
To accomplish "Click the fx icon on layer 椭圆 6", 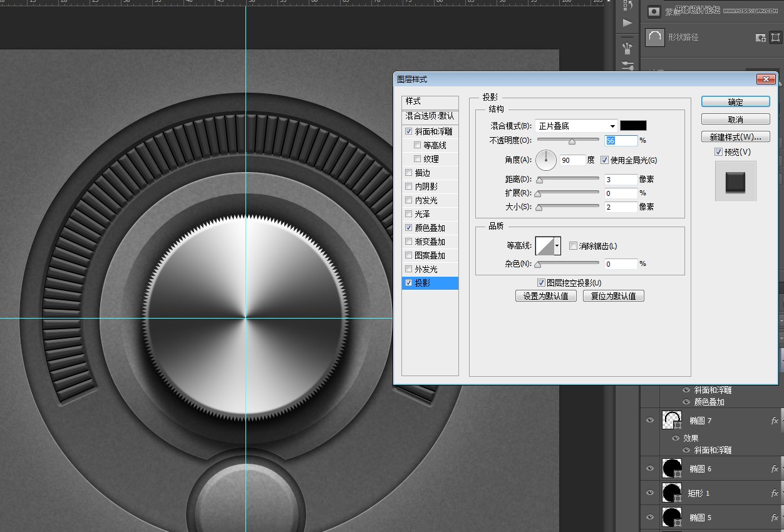I will click(773, 468).
